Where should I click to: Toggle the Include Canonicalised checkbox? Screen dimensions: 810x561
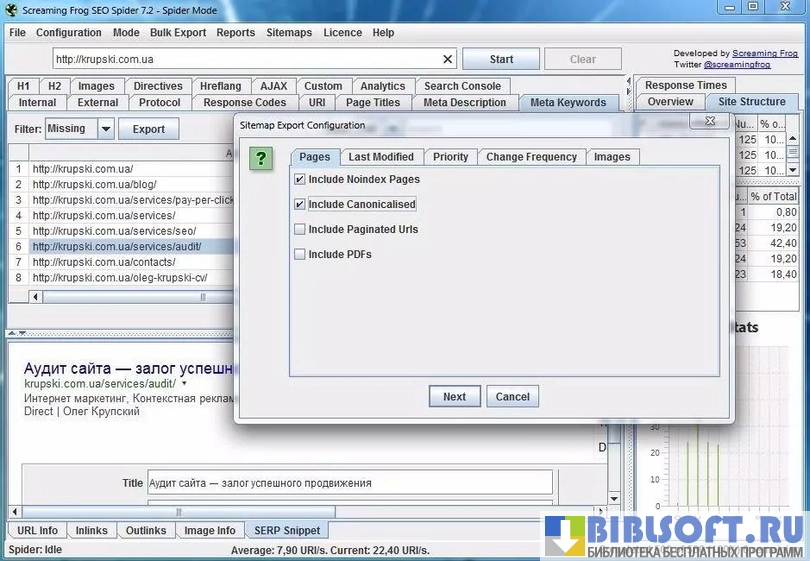coord(300,204)
